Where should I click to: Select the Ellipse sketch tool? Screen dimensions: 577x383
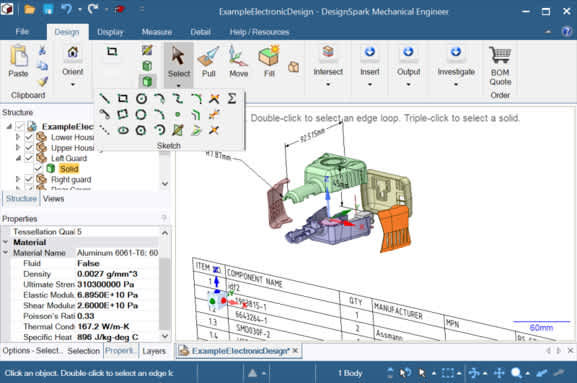click(123, 130)
